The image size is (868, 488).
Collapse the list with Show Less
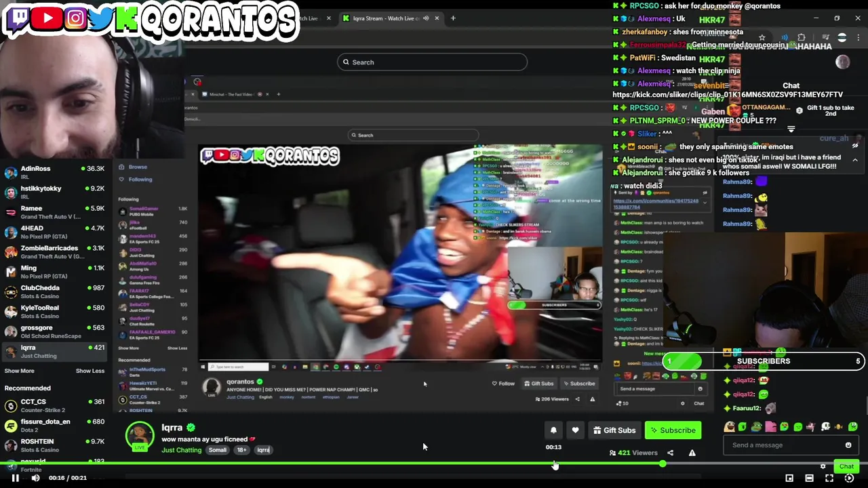(x=90, y=371)
